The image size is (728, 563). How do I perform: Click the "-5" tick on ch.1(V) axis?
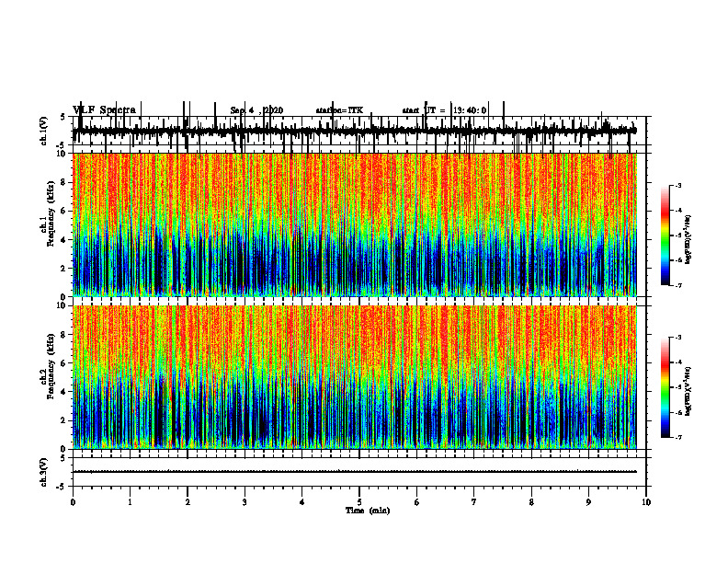point(62,145)
